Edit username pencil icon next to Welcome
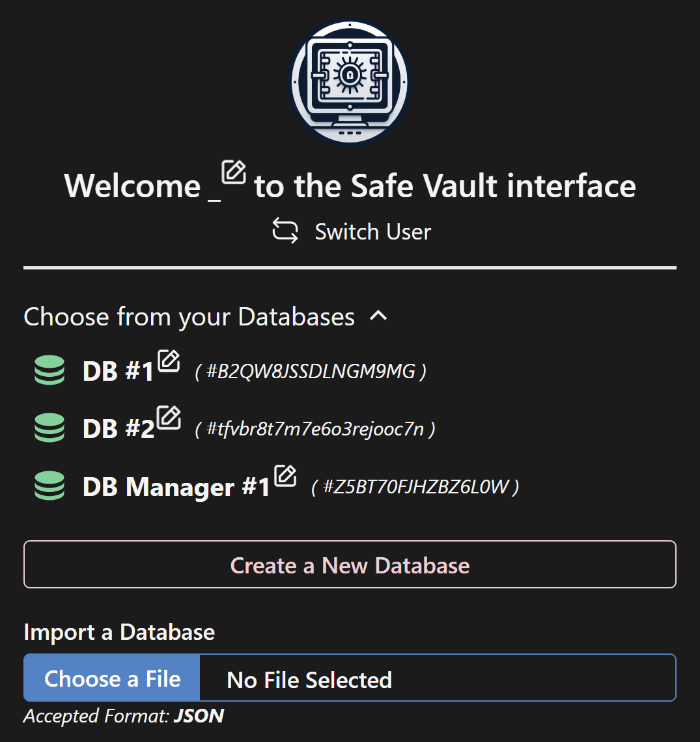This screenshot has height=742, width=700. pos(234,172)
